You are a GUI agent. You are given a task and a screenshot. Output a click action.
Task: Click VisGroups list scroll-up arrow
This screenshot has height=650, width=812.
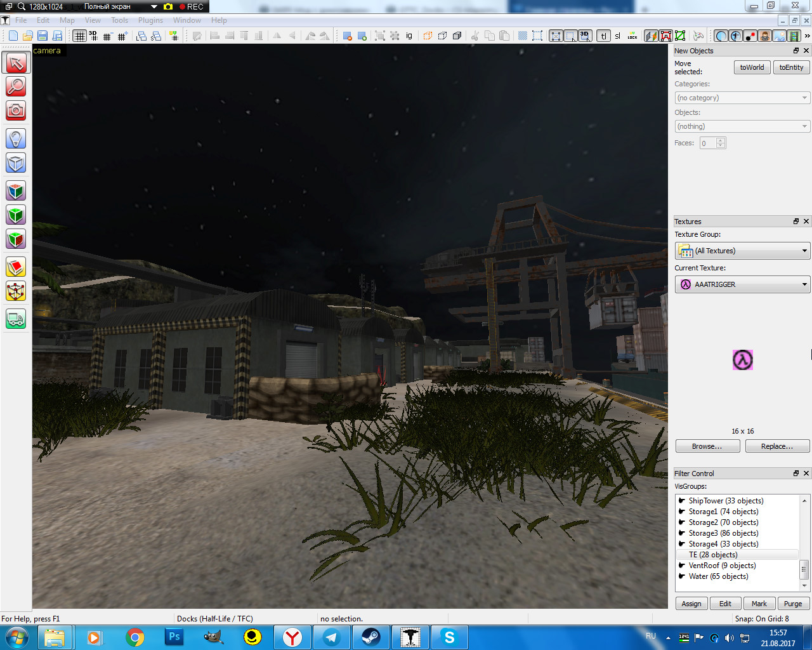(x=804, y=500)
